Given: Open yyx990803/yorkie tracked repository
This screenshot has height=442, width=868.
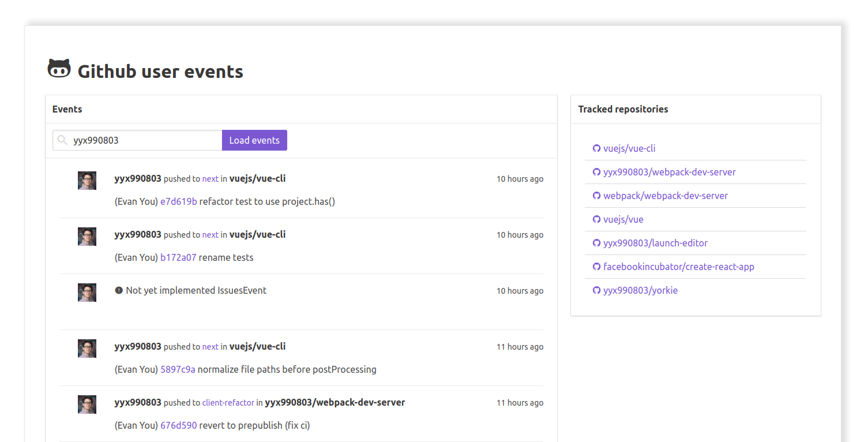Looking at the screenshot, I should pos(640,290).
